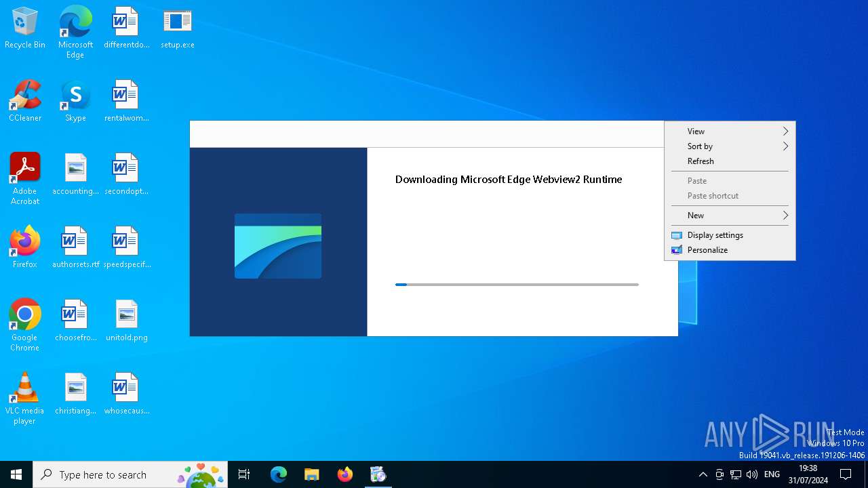Viewport: 868px width, 488px height.
Task: Select the speedspecif... Word document icon
Action: click(x=126, y=248)
